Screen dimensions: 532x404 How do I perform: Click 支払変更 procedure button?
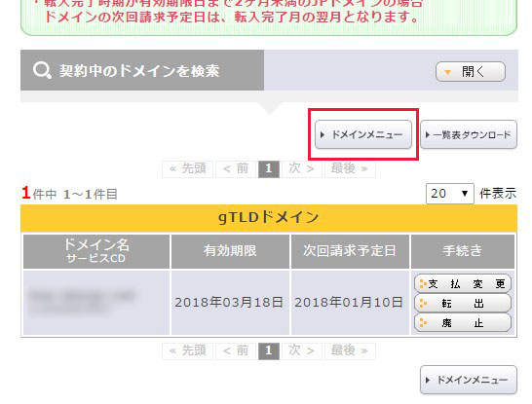tap(463, 283)
